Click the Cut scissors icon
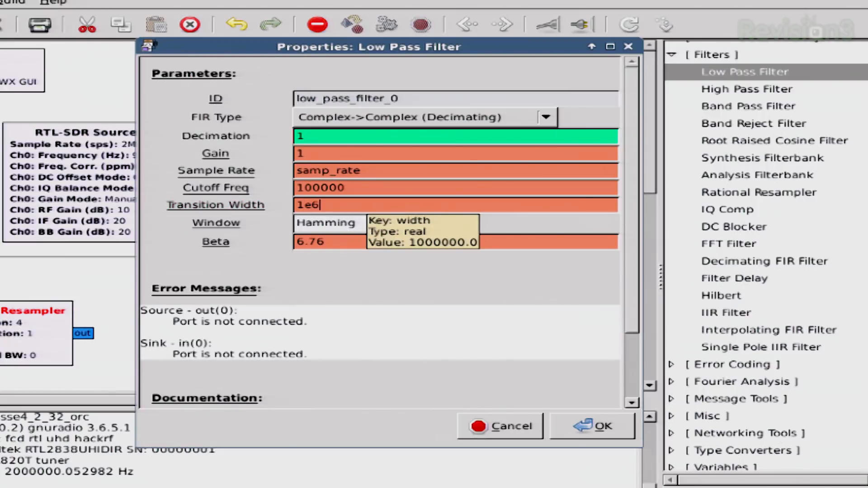The height and width of the screenshot is (488, 868). 87,24
